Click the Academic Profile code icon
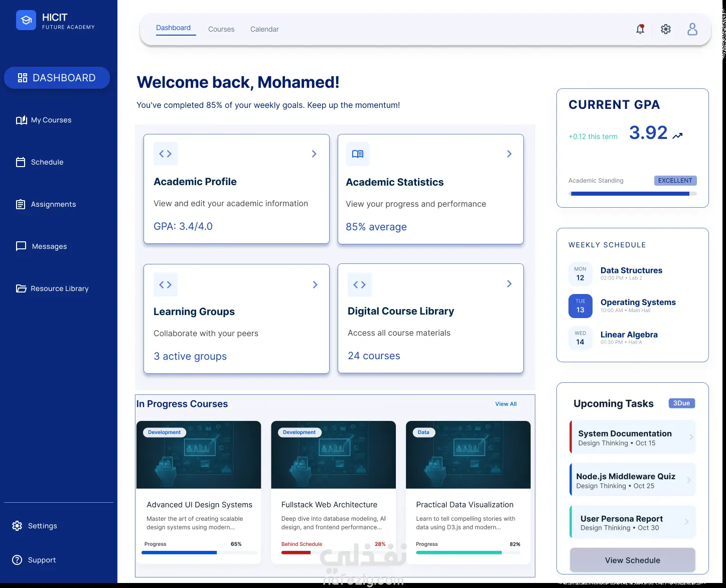 click(x=166, y=154)
